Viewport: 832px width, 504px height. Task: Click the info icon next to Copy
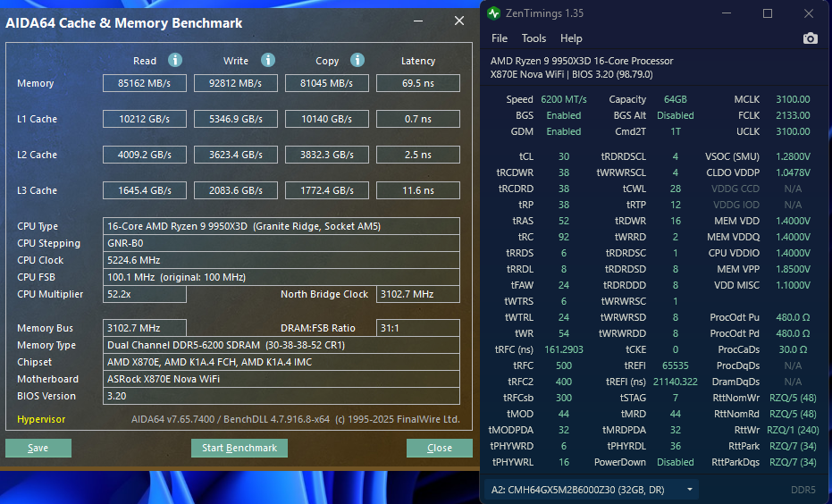(x=357, y=60)
